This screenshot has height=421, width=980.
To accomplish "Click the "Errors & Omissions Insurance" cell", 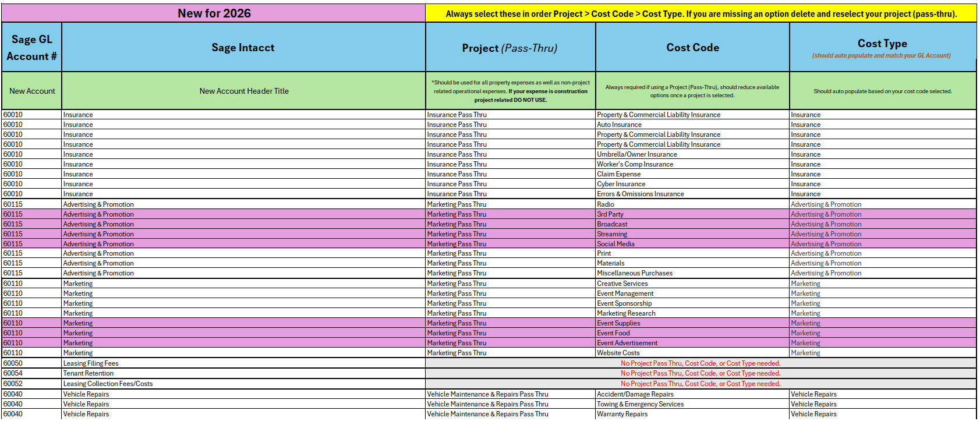I will point(692,194).
